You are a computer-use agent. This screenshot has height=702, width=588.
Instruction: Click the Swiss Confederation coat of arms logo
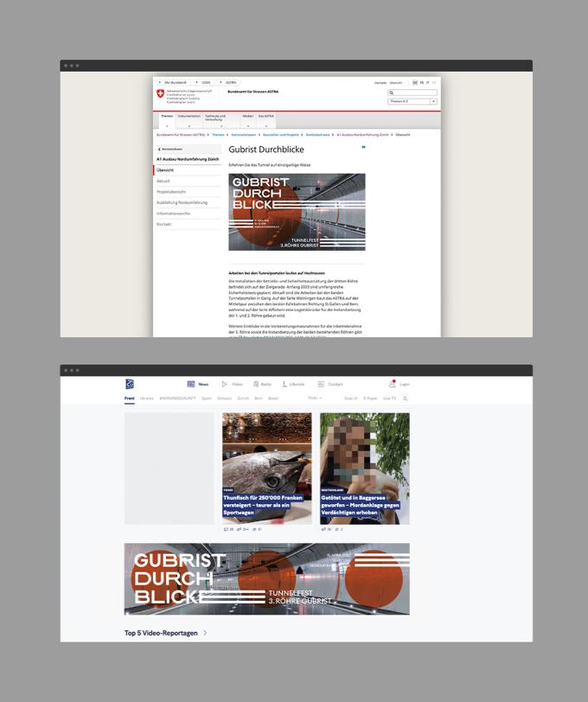pos(160,93)
